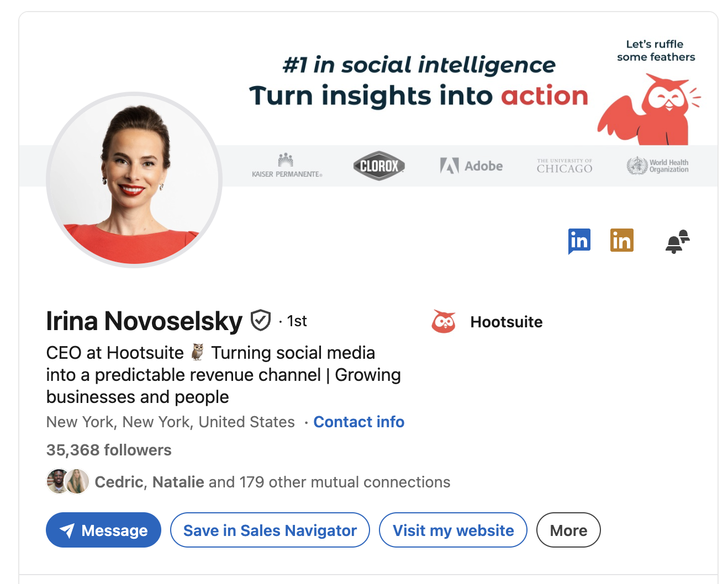Click the Clorox logo in banner

point(379,166)
